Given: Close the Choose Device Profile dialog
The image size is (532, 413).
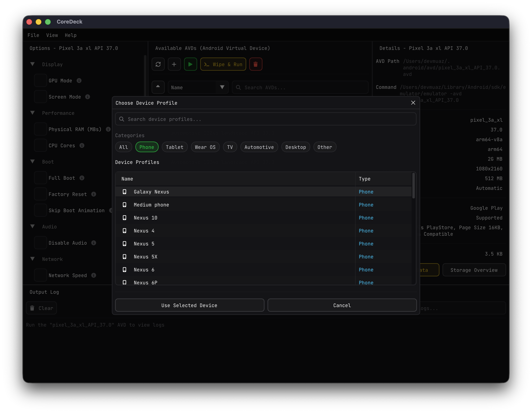Looking at the screenshot, I should 413,103.
